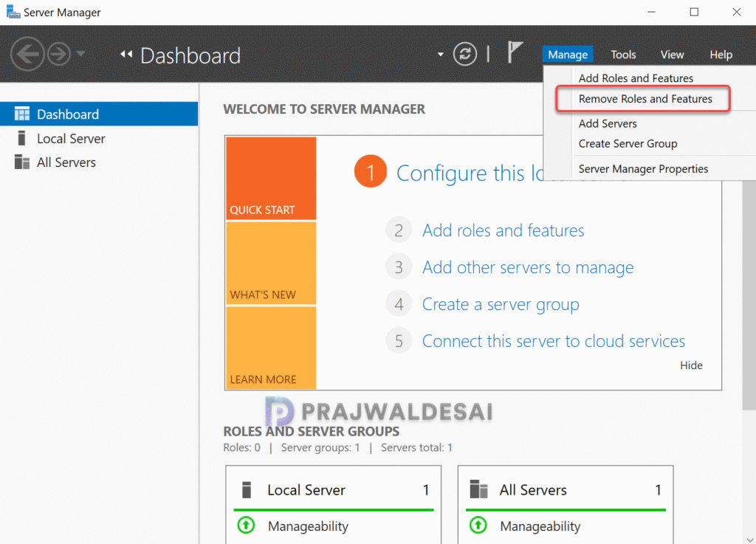756x544 pixels.
Task: Click green status icon in All Servers tile
Action: point(478,526)
